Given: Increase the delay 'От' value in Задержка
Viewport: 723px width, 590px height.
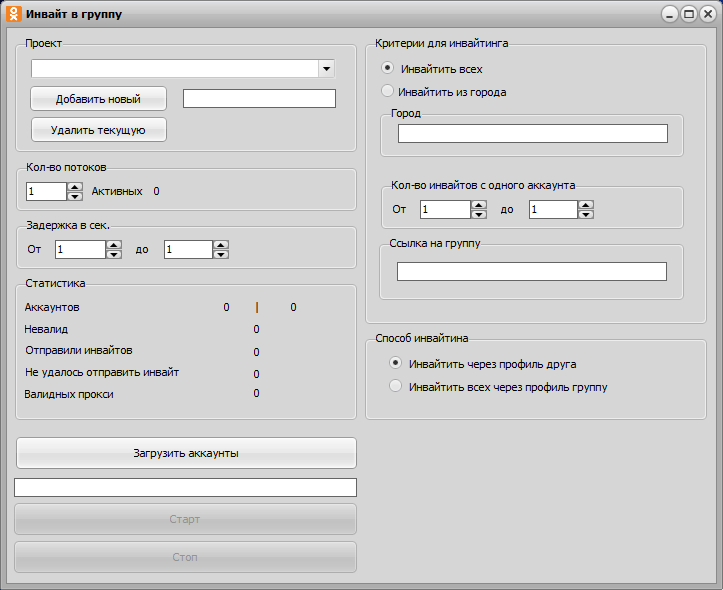Looking at the screenshot, I should 113,244.
